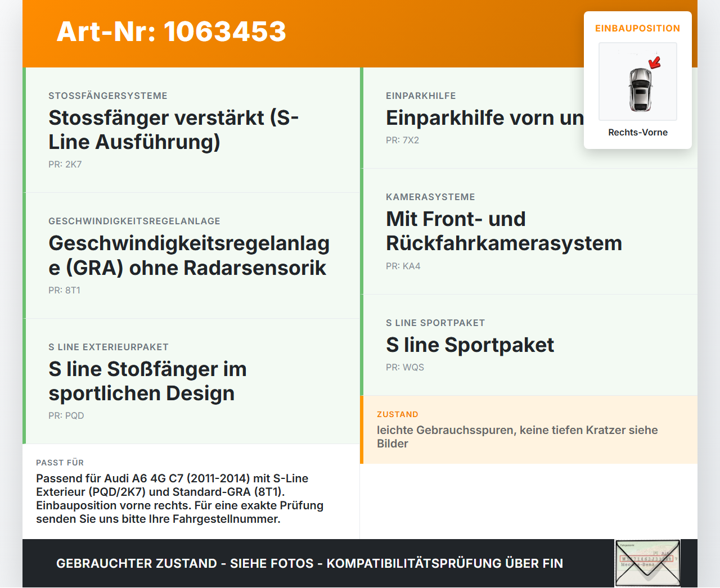This screenshot has height=588, width=720.
Task: Click 'Stossfänger verstärkt (S-Line Ausführung)' title
Action: [174, 130]
